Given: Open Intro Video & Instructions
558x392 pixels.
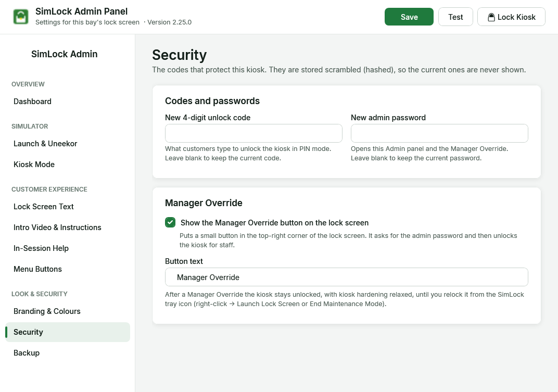Looking at the screenshot, I should click(68, 227).
